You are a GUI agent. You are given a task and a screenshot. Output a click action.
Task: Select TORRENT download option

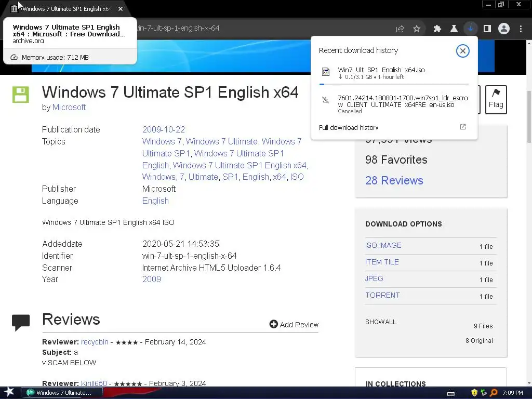point(382,295)
